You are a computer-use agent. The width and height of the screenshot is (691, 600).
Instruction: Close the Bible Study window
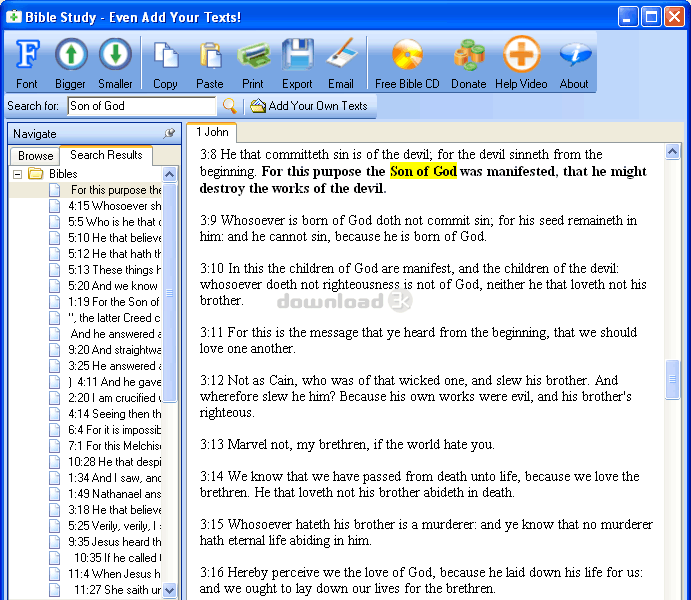(x=675, y=17)
